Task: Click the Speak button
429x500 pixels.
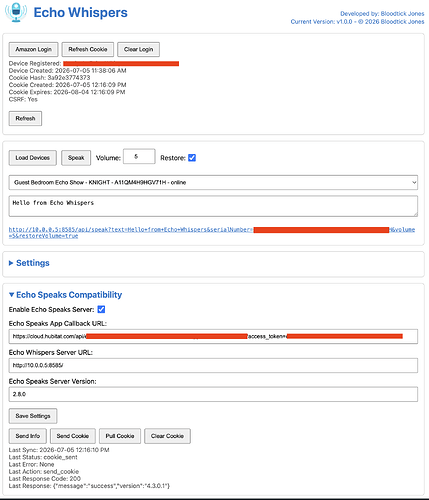Action: (76, 158)
